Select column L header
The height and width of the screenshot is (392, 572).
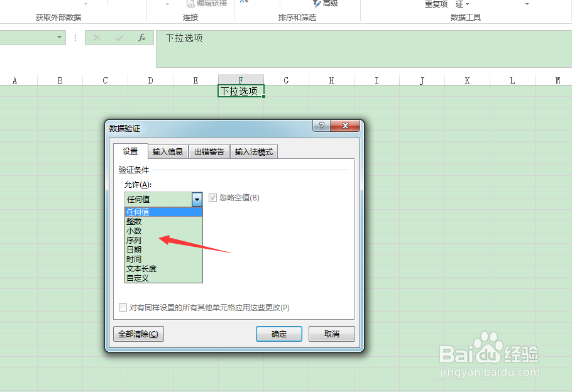[512, 80]
